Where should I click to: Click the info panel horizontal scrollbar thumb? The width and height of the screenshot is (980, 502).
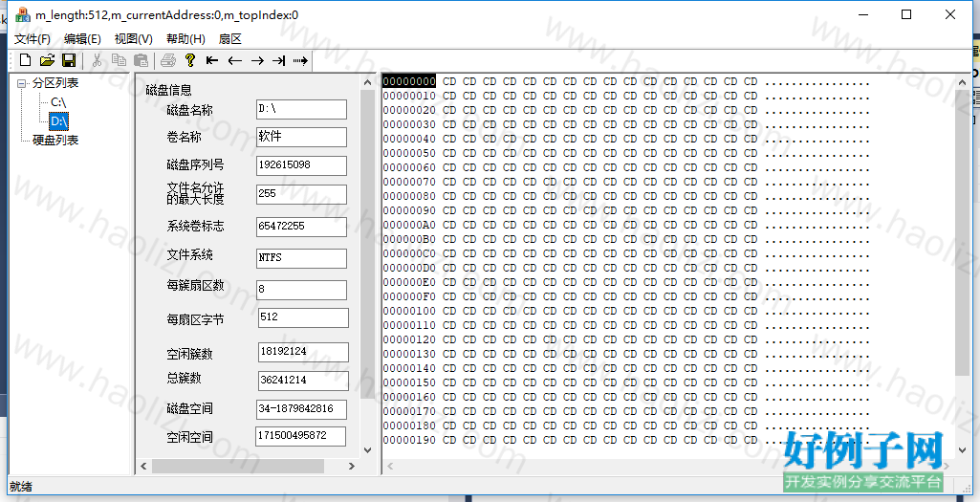click(238, 467)
